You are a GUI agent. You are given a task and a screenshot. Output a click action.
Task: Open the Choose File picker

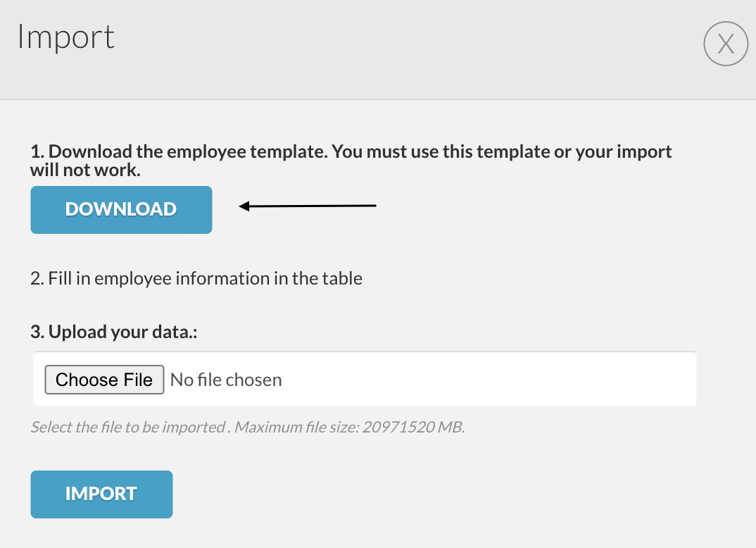pyautogui.click(x=104, y=380)
